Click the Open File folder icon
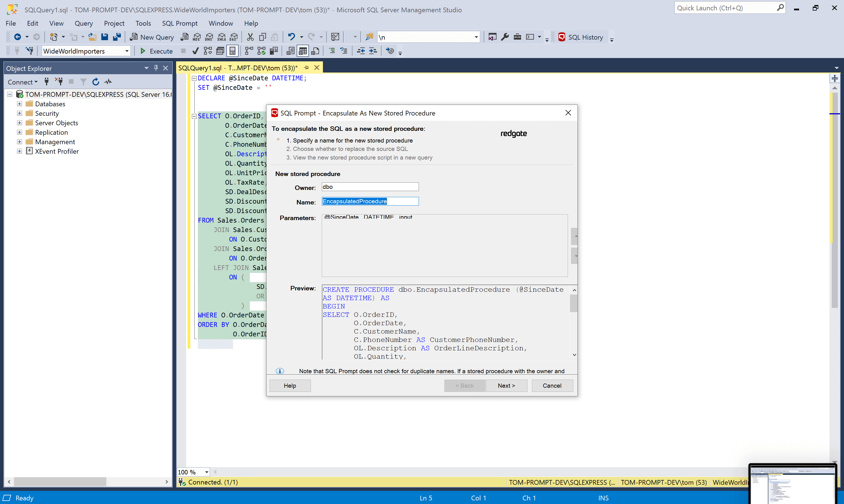Screen dimensions: 844x504 pyautogui.click(x=92, y=37)
